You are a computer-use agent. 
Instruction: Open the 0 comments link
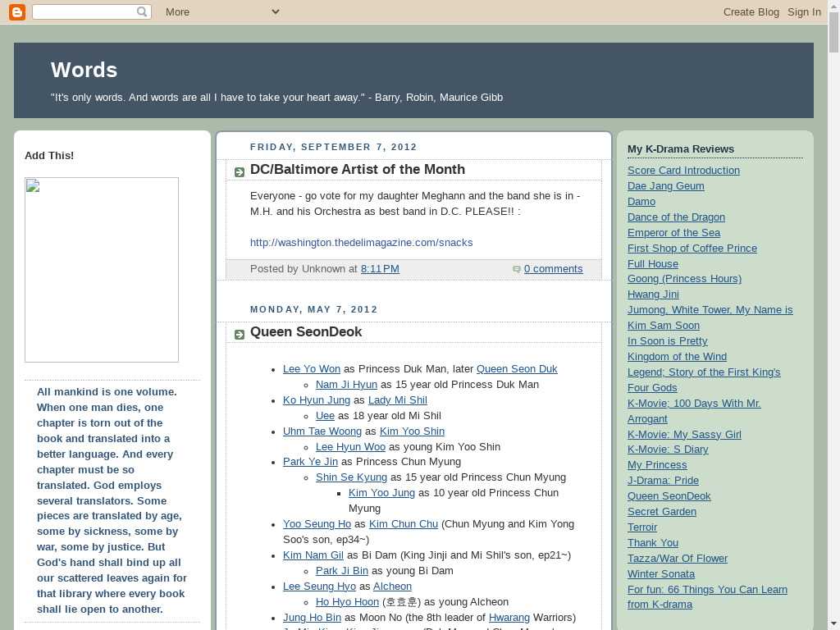coord(553,269)
